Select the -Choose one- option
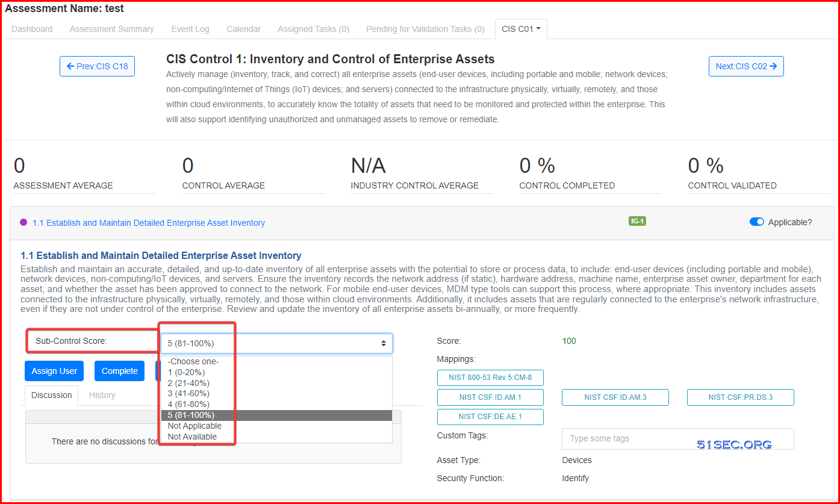The height and width of the screenshot is (504, 840). (x=276, y=361)
